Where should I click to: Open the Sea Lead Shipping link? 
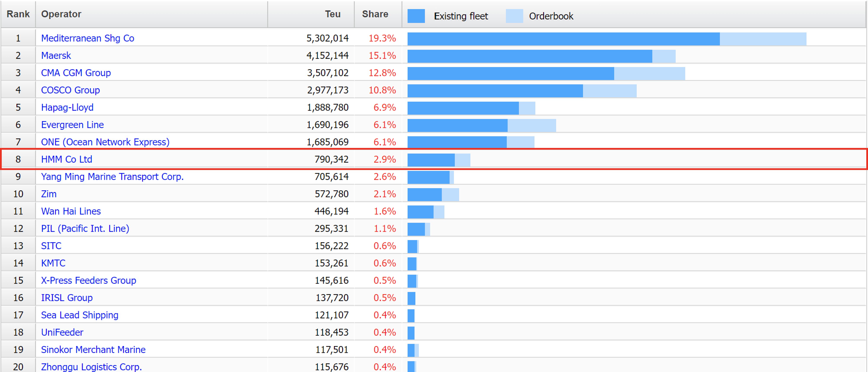tap(80, 315)
